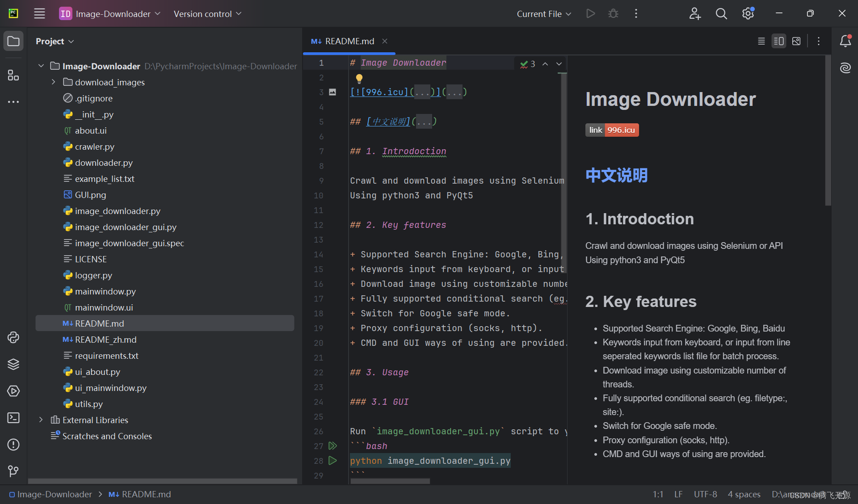The image size is (858, 504).
Task: Run the python command on line 28
Action: 332,460
